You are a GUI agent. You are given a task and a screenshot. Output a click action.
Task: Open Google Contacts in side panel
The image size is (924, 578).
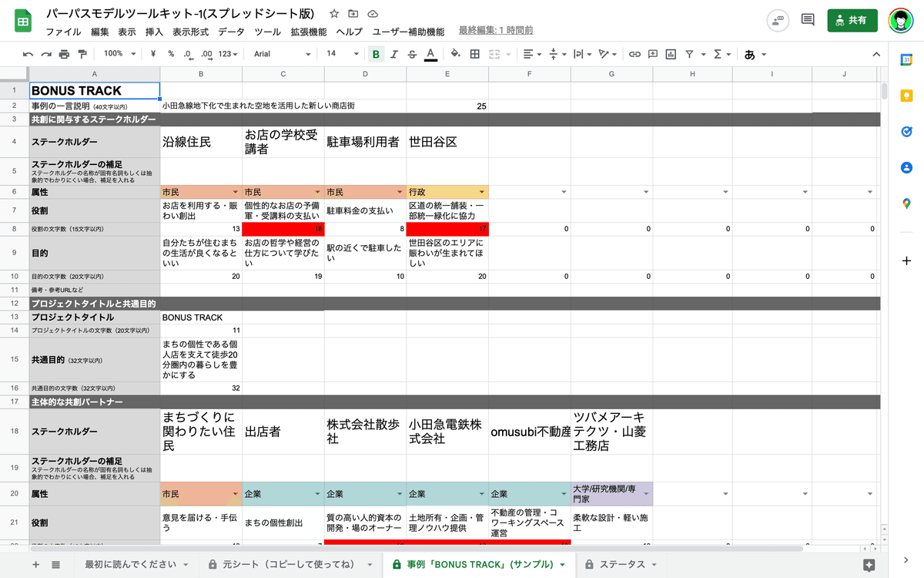(906, 167)
